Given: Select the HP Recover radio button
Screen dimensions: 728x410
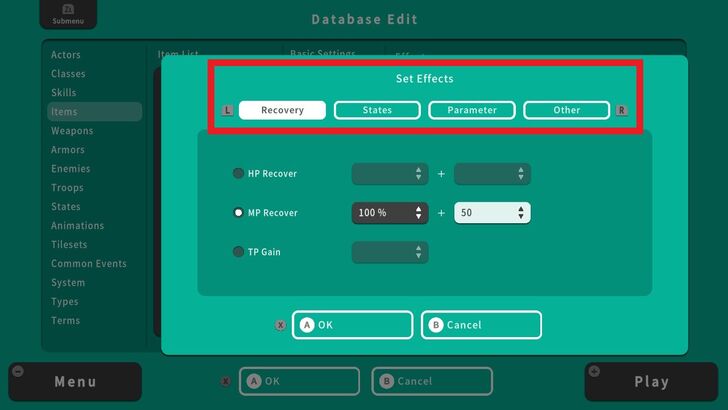Looking at the screenshot, I should click(x=238, y=174).
